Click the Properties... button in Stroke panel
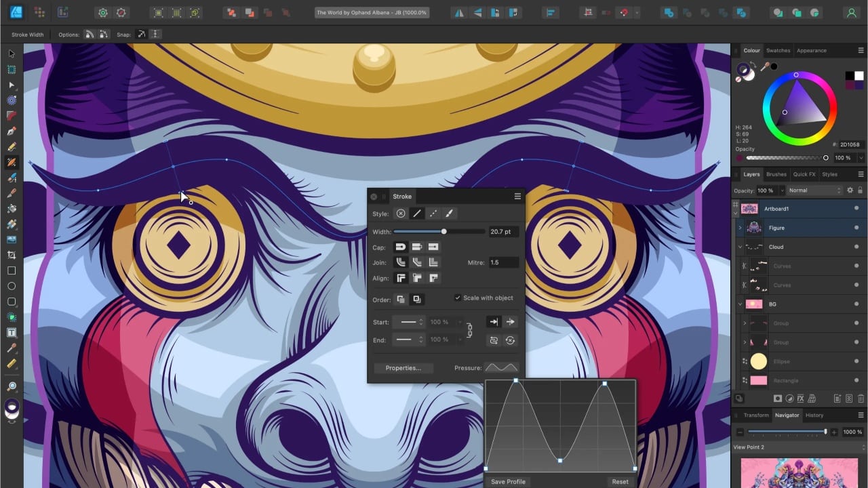Screen dimensions: 868x488 (x=403, y=368)
